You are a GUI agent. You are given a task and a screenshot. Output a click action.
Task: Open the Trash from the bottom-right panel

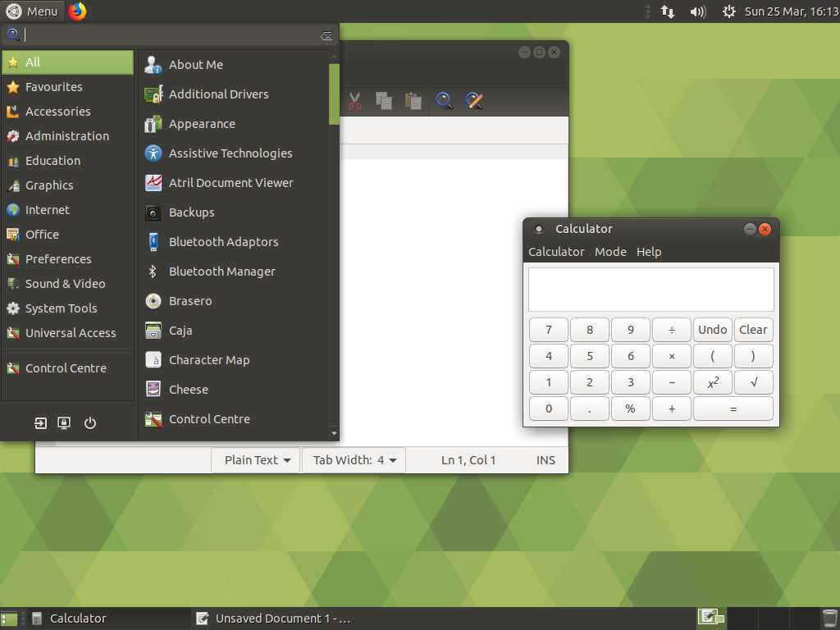pos(829,618)
